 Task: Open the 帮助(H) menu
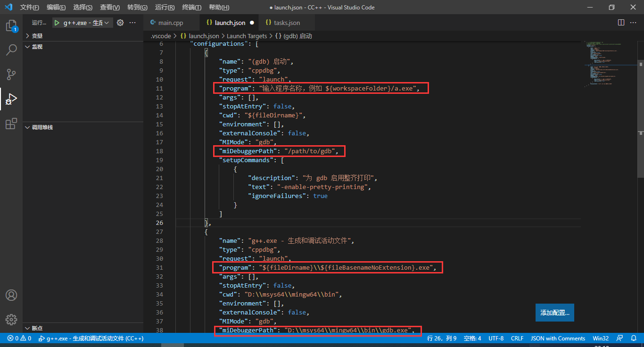[219, 8]
